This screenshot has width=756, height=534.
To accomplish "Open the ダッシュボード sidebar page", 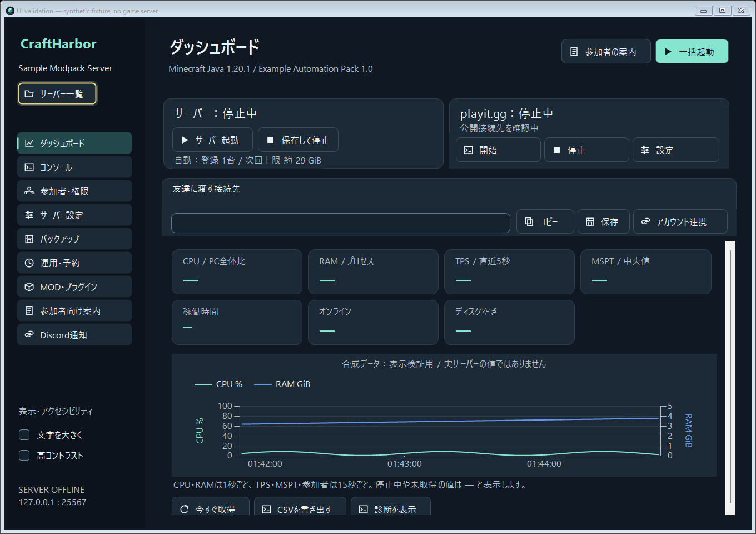I will click(74, 143).
